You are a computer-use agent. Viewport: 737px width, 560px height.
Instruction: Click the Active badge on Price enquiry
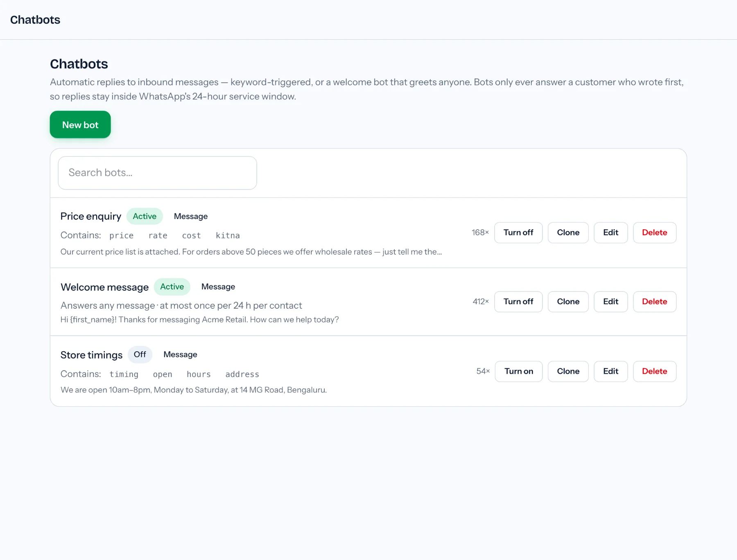coord(145,216)
